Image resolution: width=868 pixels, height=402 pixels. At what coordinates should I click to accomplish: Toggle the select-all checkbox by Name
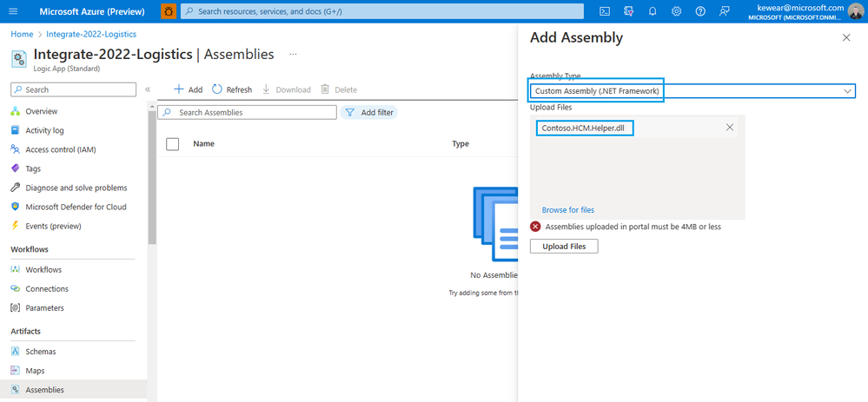[173, 144]
